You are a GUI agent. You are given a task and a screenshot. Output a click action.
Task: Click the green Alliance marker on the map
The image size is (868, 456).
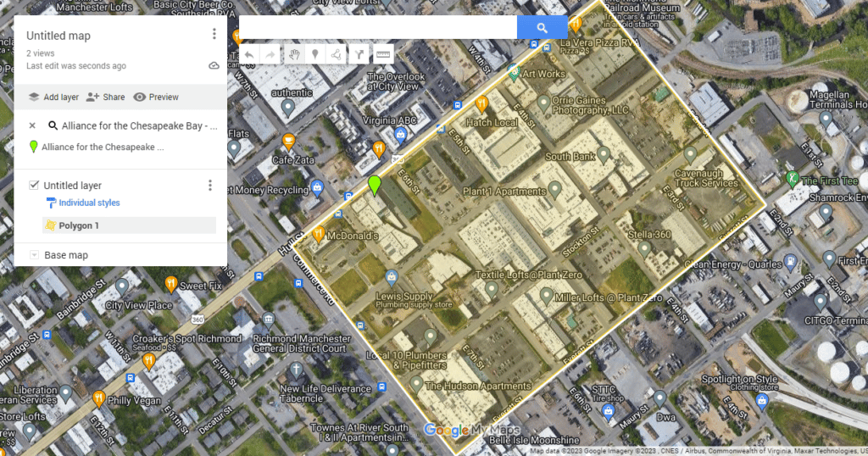click(x=375, y=185)
